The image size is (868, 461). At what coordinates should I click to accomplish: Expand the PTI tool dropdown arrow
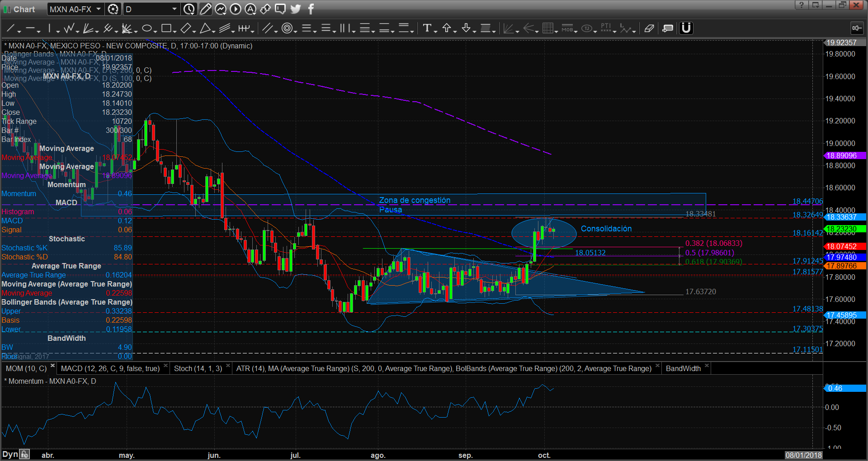pos(615,31)
